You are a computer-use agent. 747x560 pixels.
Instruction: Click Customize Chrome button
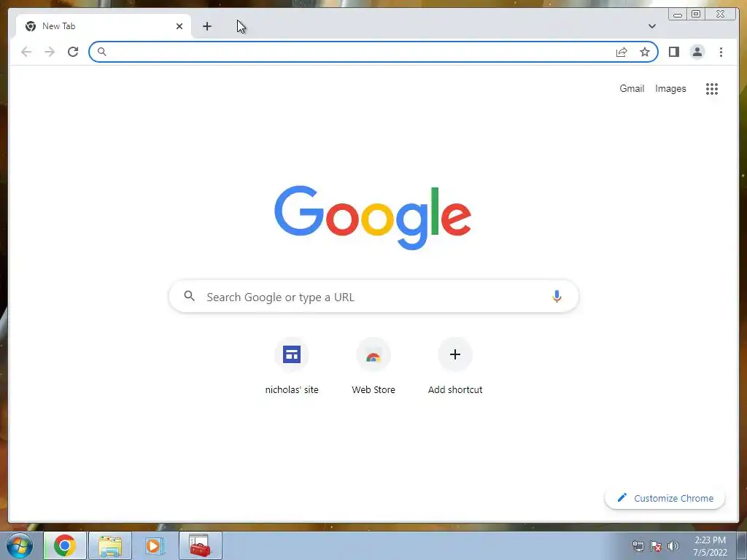[x=665, y=498]
